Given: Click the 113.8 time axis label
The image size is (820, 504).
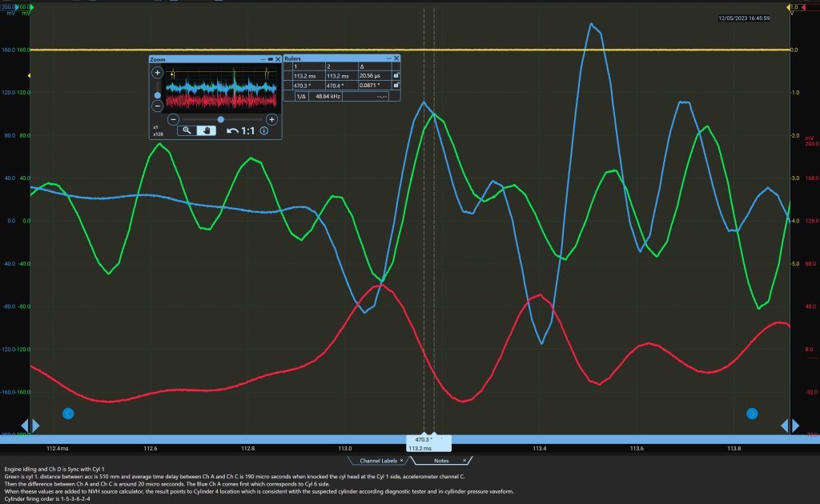Looking at the screenshot, I should [x=734, y=449].
